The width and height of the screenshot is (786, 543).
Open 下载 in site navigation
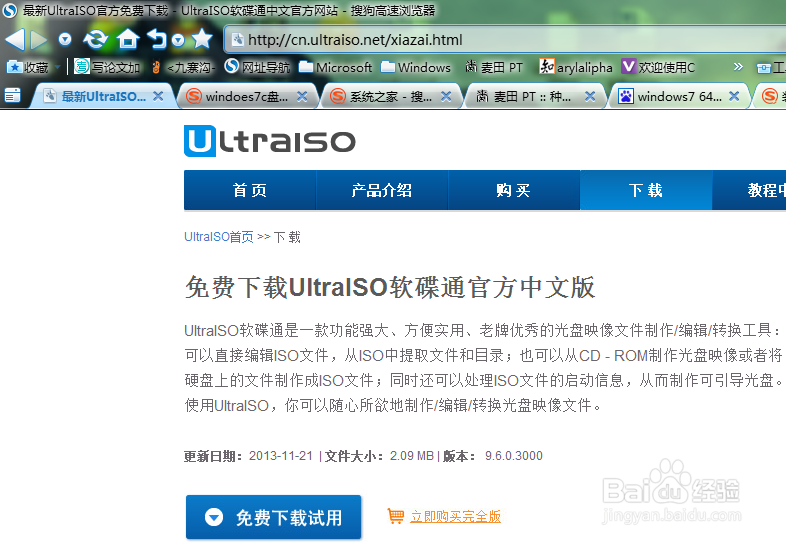pos(646,190)
